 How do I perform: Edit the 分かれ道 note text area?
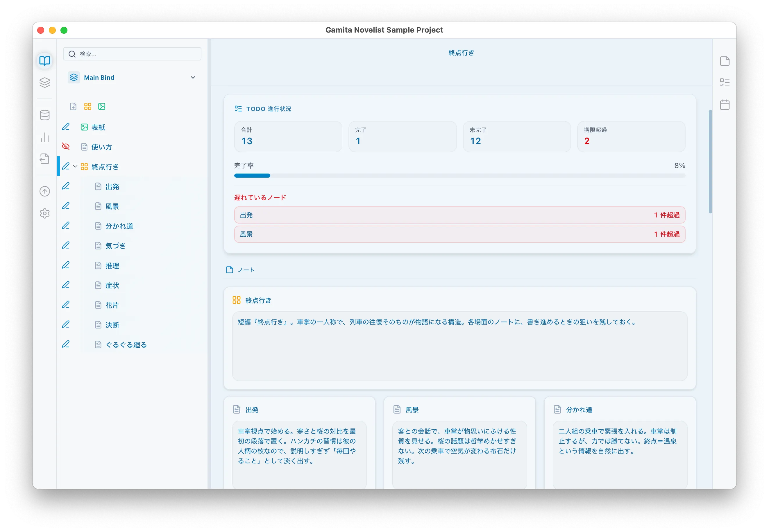(620, 455)
